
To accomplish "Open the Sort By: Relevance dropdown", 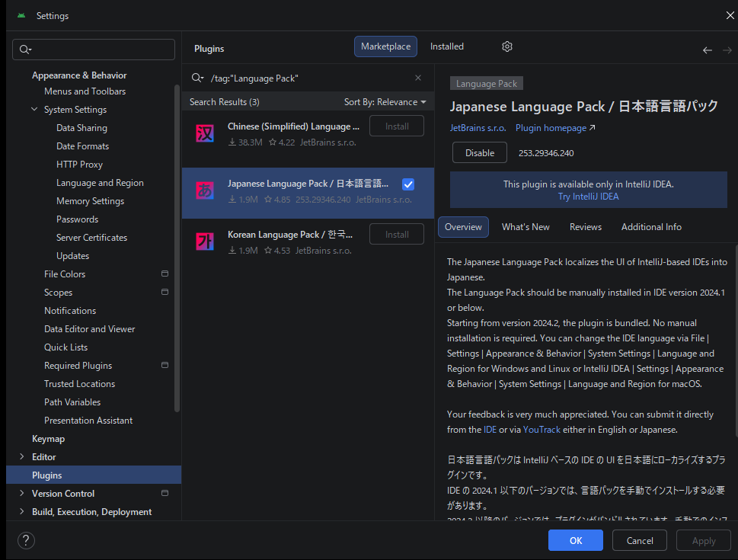I will pyautogui.click(x=385, y=102).
